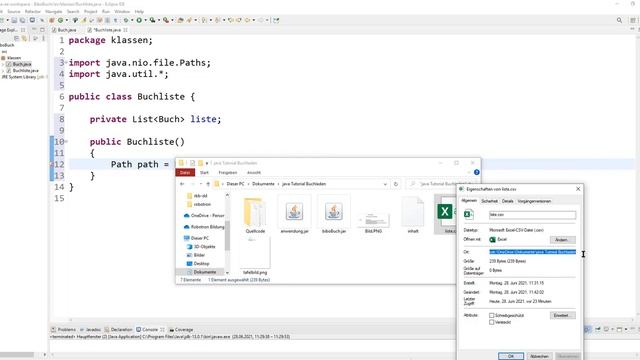
Task: Switch to Buchliste.java editor tab
Action: pos(107,30)
